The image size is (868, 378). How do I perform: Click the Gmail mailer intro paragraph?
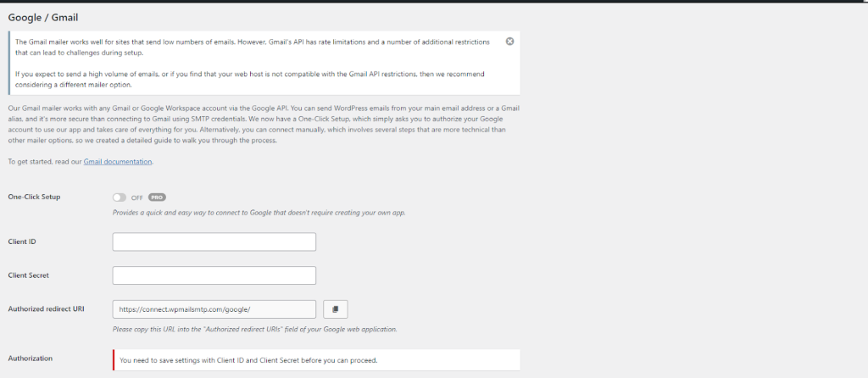(254, 125)
